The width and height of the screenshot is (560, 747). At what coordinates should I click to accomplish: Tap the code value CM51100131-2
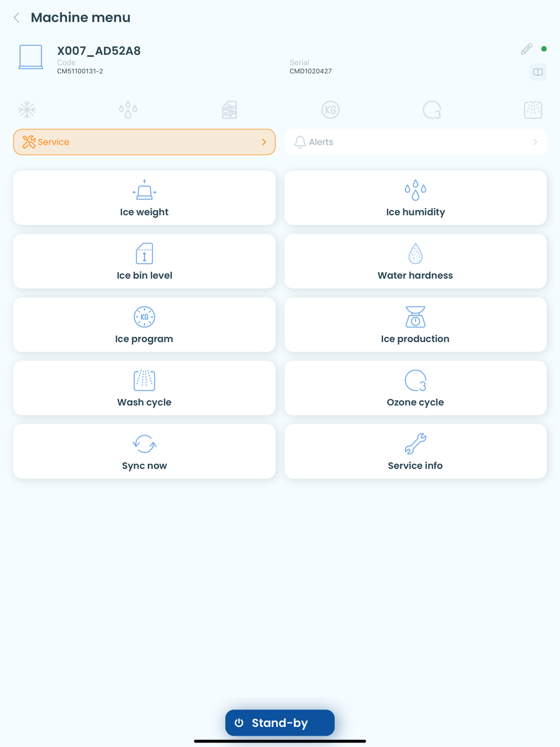[x=80, y=71]
